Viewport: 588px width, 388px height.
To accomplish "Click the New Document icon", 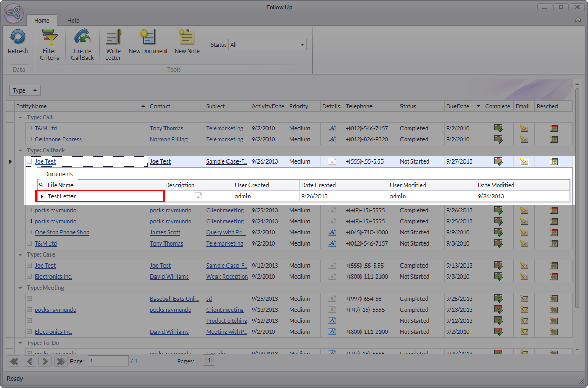I will [x=148, y=38].
